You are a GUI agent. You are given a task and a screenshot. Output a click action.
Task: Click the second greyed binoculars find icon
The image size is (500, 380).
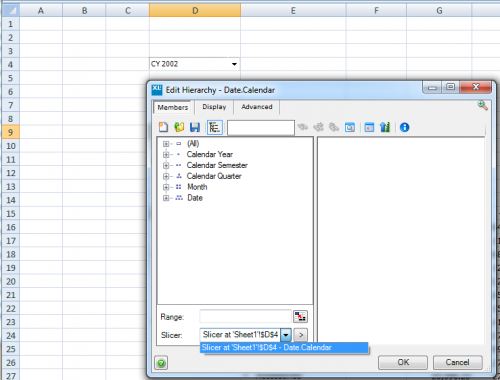(x=318, y=127)
